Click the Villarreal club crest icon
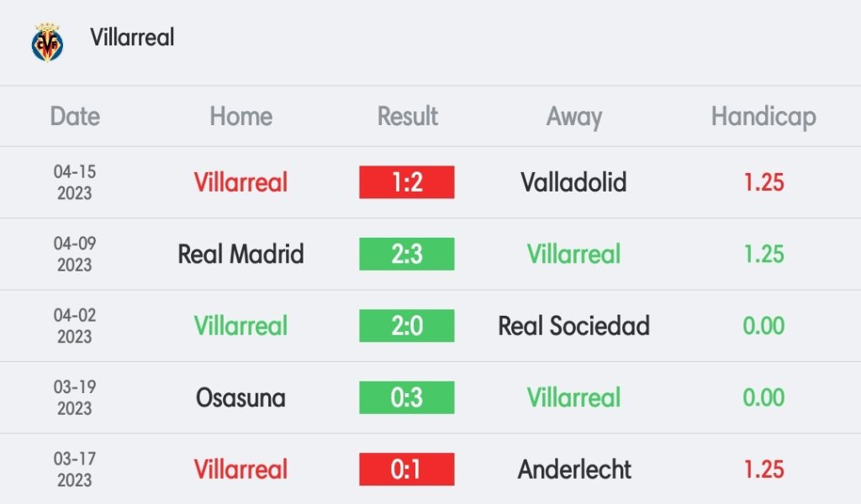This screenshot has width=861, height=504. [x=47, y=41]
